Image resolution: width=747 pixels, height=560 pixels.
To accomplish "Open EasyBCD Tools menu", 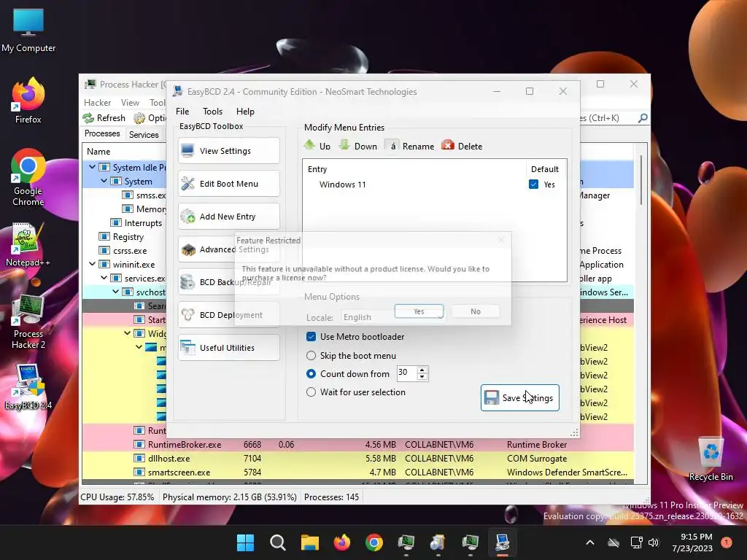I will [x=212, y=112].
